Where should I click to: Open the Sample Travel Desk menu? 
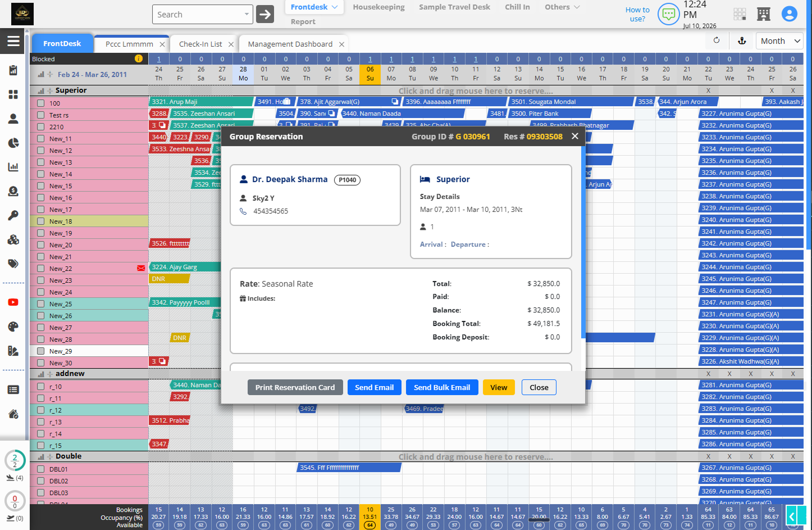point(454,7)
